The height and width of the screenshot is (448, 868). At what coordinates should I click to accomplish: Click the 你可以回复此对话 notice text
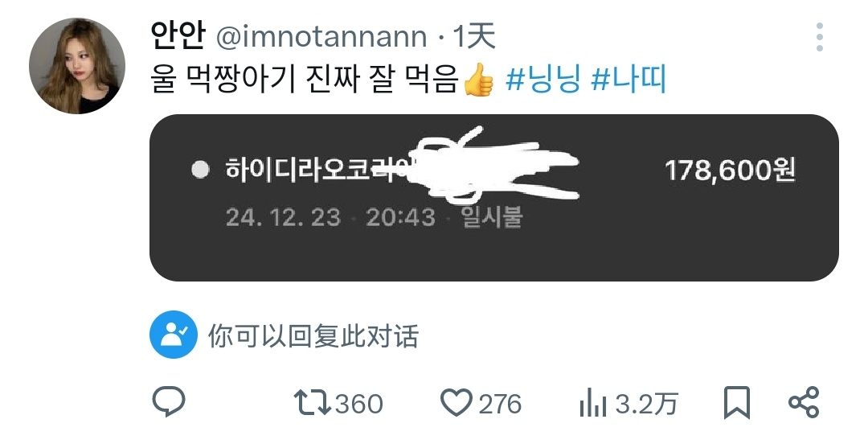(313, 335)
